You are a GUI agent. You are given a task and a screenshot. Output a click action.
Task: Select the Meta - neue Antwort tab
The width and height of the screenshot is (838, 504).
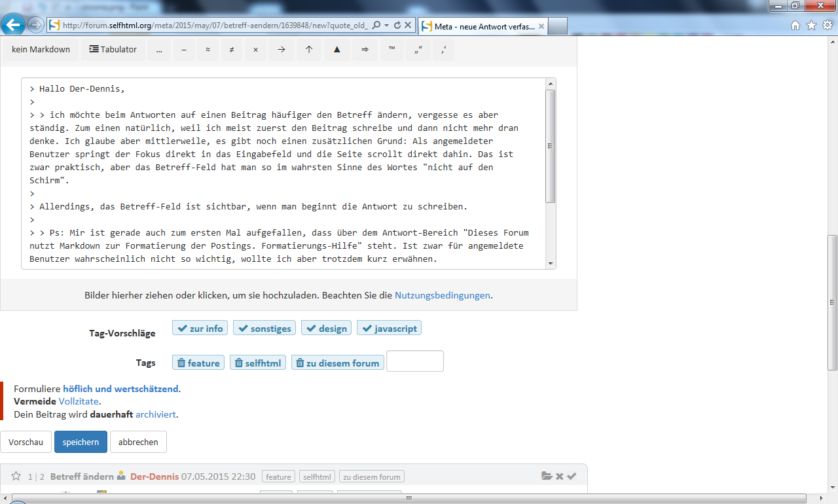coord(482,26)
